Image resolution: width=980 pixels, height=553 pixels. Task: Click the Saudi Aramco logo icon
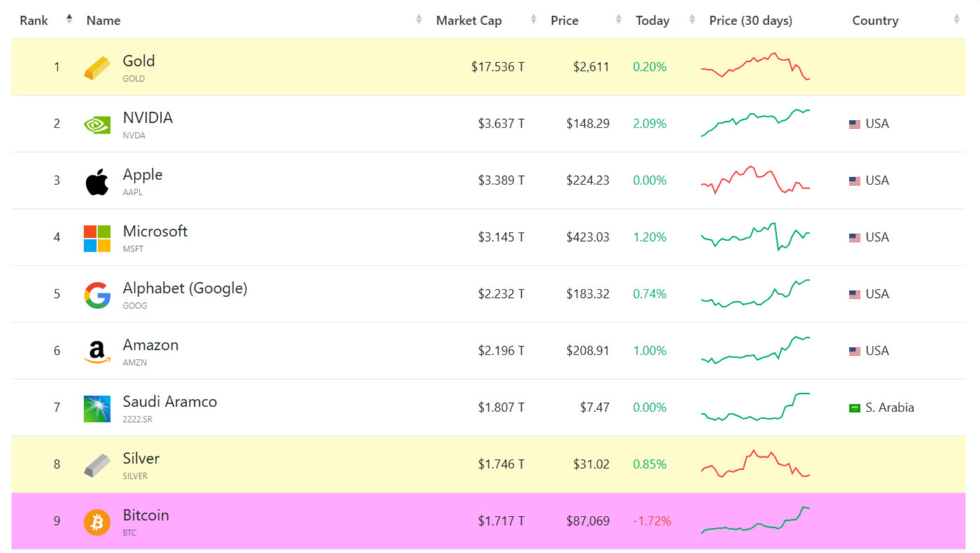[x=97, y=409]
